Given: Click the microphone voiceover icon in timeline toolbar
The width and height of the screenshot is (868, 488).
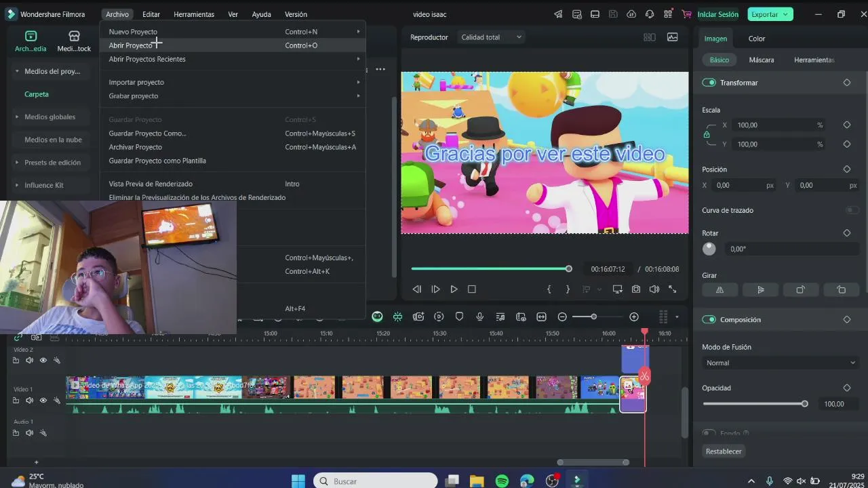Looking at the screenshot, I should coord(480,317).
